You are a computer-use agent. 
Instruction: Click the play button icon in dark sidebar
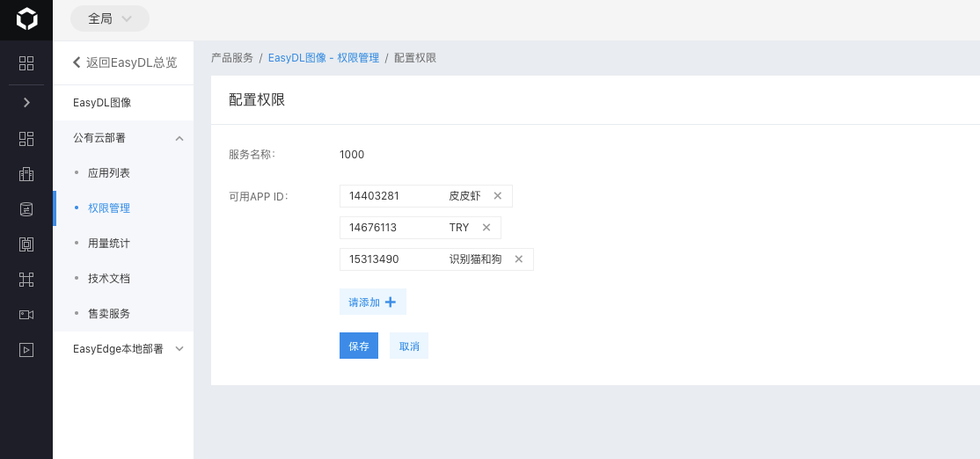(26, 350)
